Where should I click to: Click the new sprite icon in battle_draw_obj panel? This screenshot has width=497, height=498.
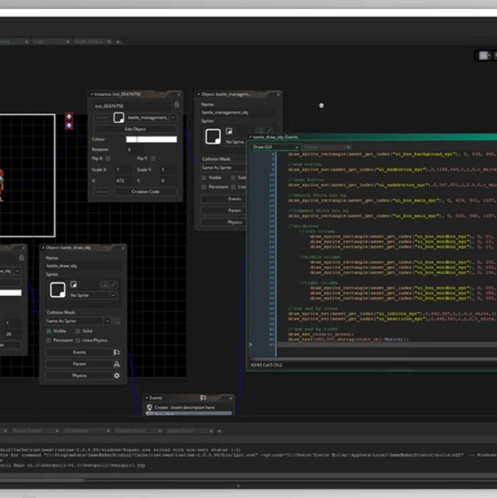click(x=74, y=284)
